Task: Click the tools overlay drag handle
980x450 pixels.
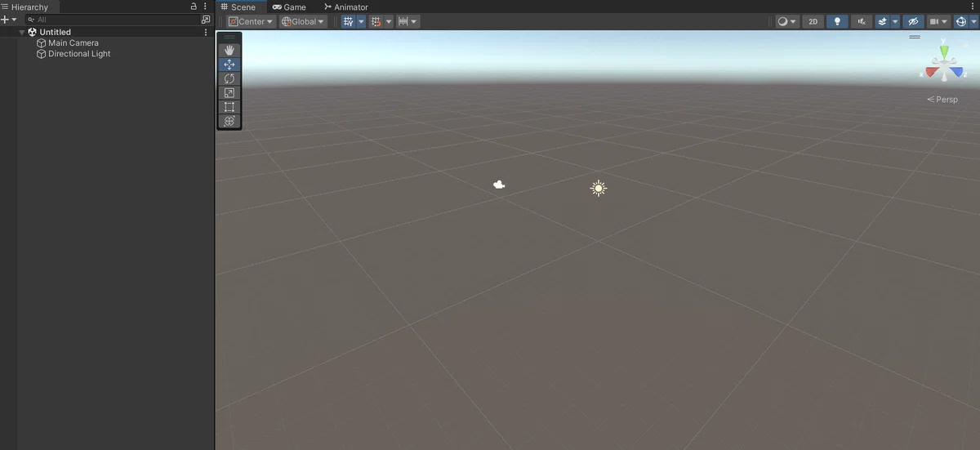Action: pos(229,37)
